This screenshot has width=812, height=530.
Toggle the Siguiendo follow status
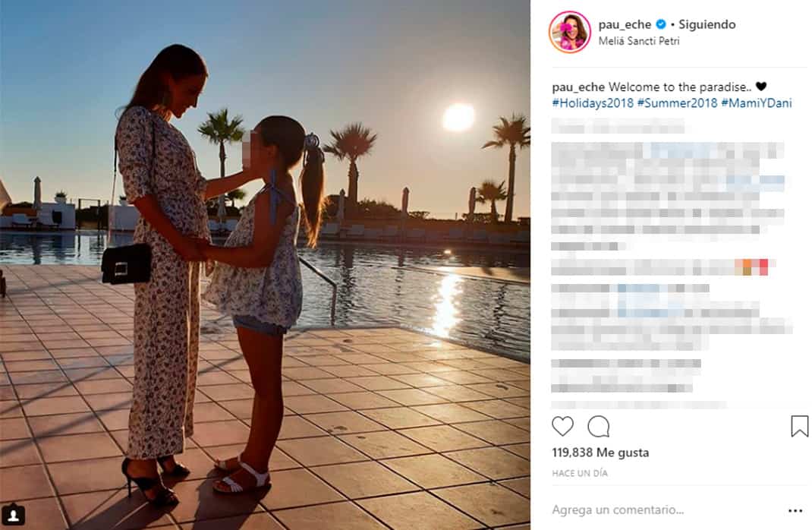707,24
